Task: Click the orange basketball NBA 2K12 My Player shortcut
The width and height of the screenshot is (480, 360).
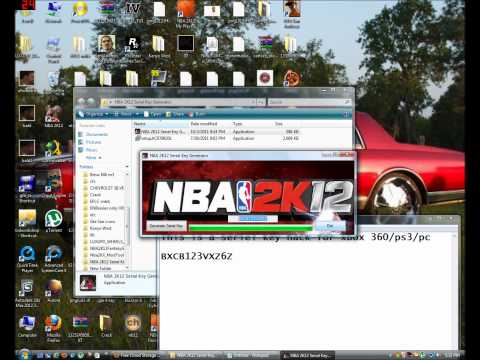Action: [x=186, y=13]
